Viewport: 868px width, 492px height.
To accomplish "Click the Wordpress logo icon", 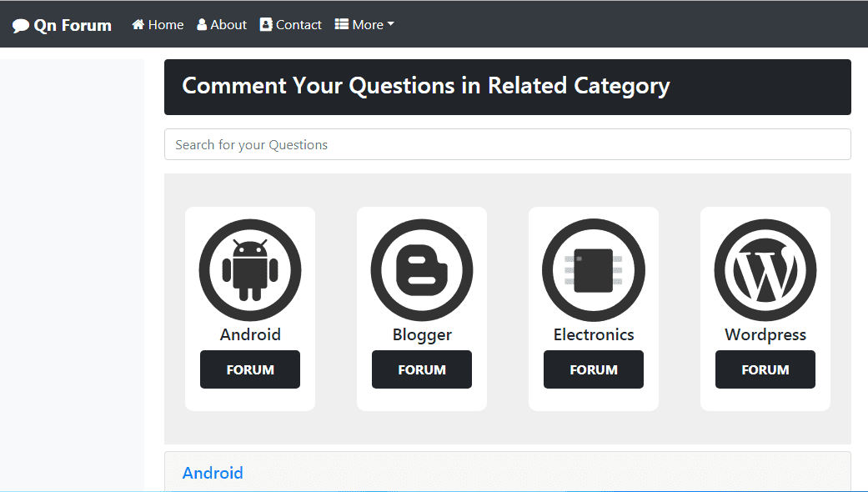I will click(765, 269).
